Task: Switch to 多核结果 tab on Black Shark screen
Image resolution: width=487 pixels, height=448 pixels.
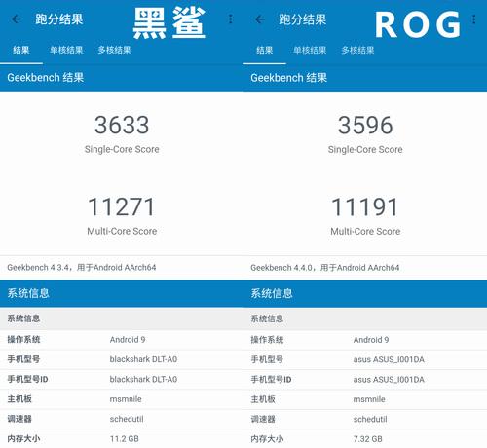Action: click(114, 50)
